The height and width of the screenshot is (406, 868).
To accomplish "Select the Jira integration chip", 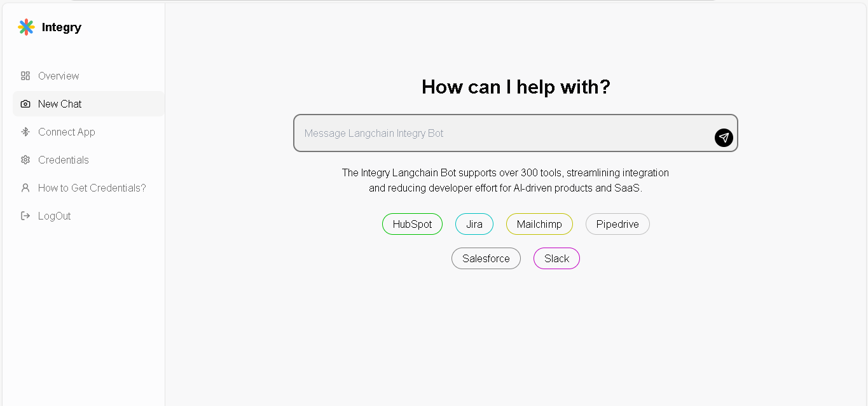I will click(x=474, y=224).
